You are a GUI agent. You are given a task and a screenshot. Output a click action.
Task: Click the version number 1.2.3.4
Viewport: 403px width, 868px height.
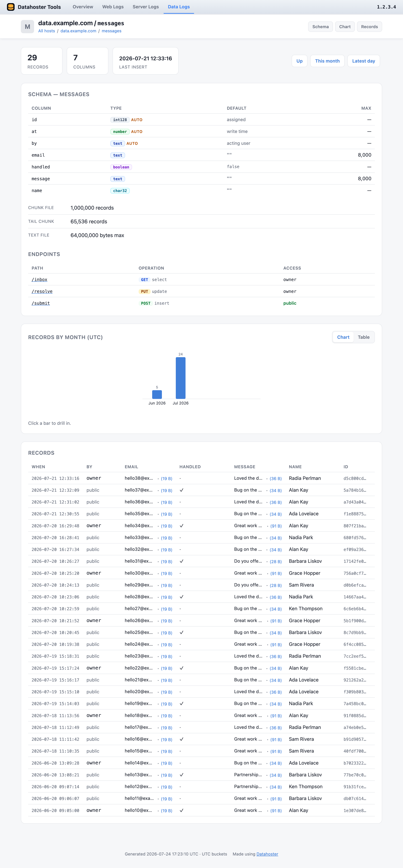coord(386,7)
